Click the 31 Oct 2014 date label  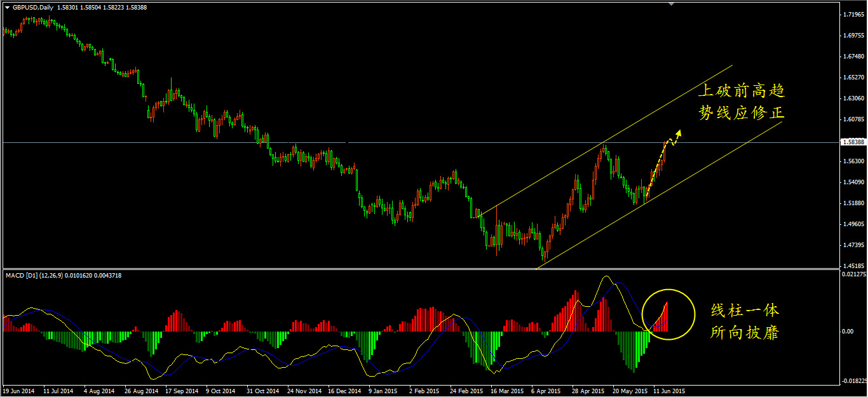262,391
